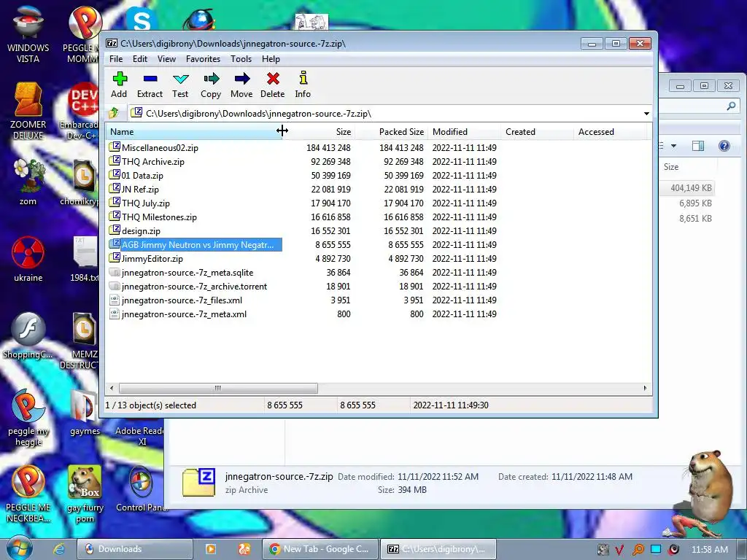
Task: Go up one folder level arrow
Action: (x=114, y=113)
